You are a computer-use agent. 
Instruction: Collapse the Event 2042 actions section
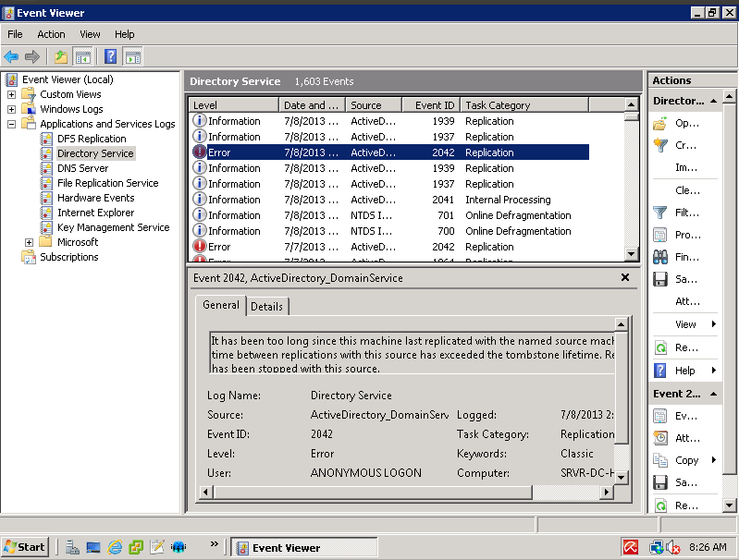tap(713, 394)
